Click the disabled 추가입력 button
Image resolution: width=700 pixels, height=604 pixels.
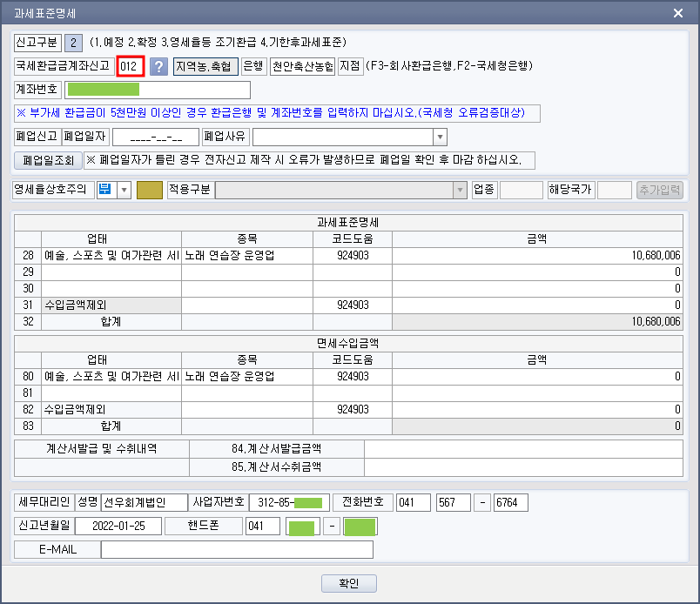[x=659, y=190]
